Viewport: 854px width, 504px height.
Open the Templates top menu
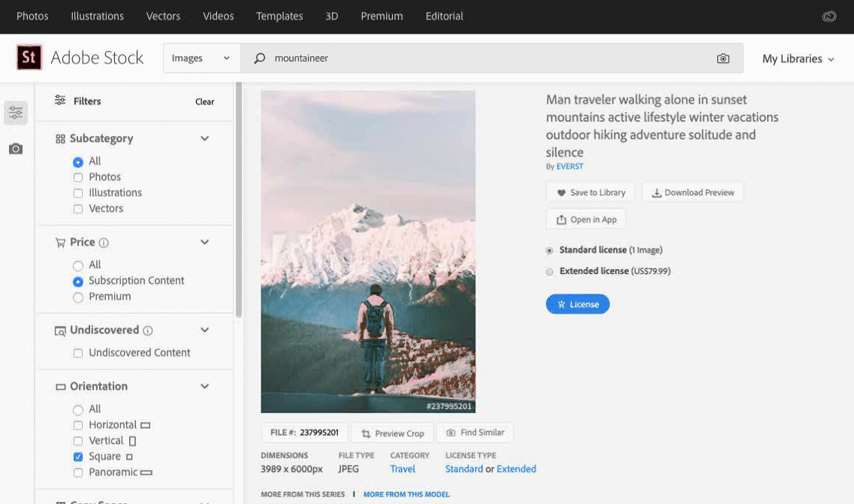point(279,17)
